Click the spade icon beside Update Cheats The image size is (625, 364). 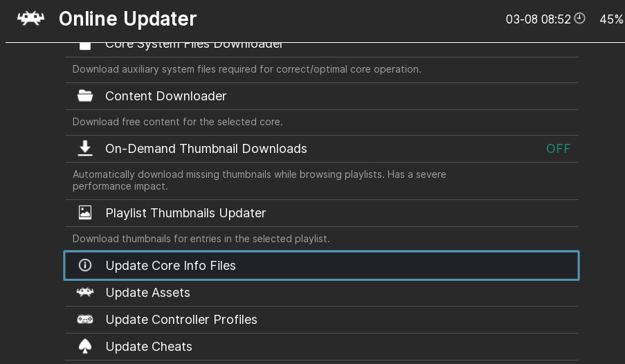point(85,347)
